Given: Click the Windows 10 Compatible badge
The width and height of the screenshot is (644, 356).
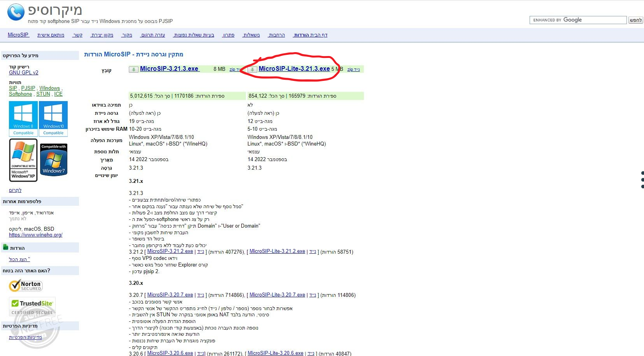Looking at the screenshot, I should click(53, 119).
